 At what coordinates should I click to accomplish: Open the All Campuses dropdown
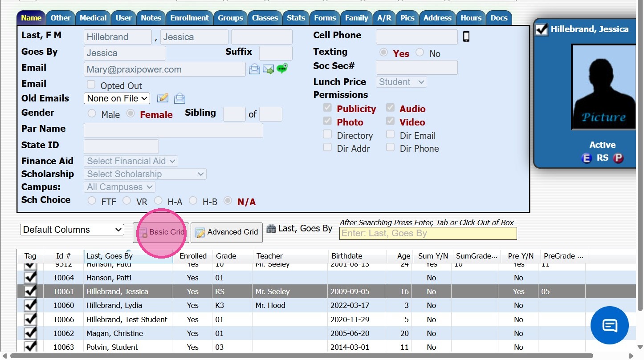pyautogui.click(x=119, y=187)
